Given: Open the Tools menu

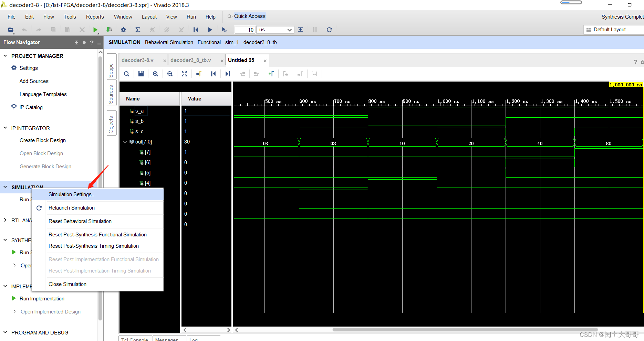Looking at the screenshot, I should 70,17.
